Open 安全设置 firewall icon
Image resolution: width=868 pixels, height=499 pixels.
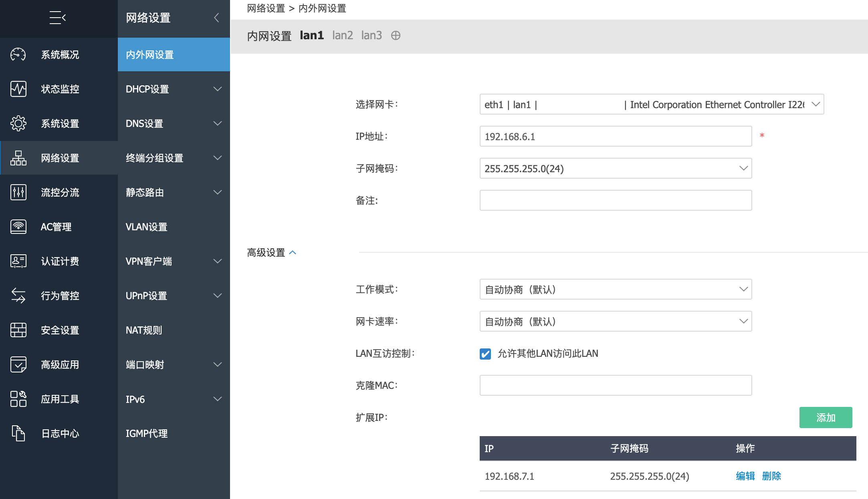pos(18,330)
